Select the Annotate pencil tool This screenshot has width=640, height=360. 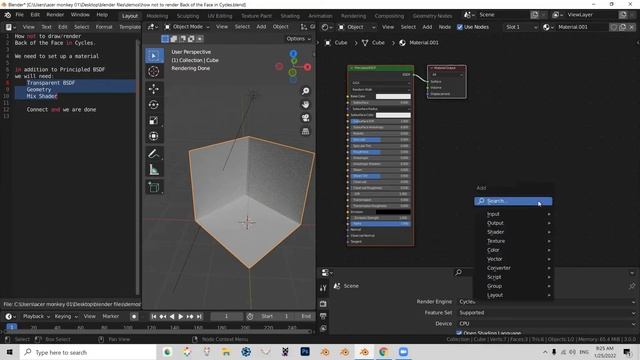pos(154,154)
